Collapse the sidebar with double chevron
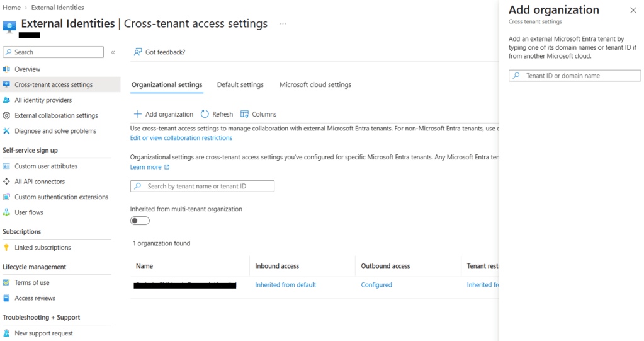644x341 pixels. (x=113, y=52)
